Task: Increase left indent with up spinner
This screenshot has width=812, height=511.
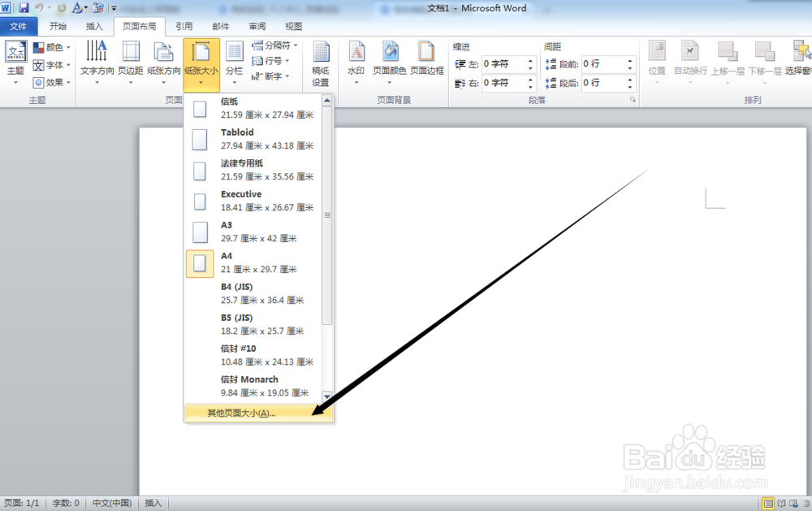Action: click(x=530, y=61)
